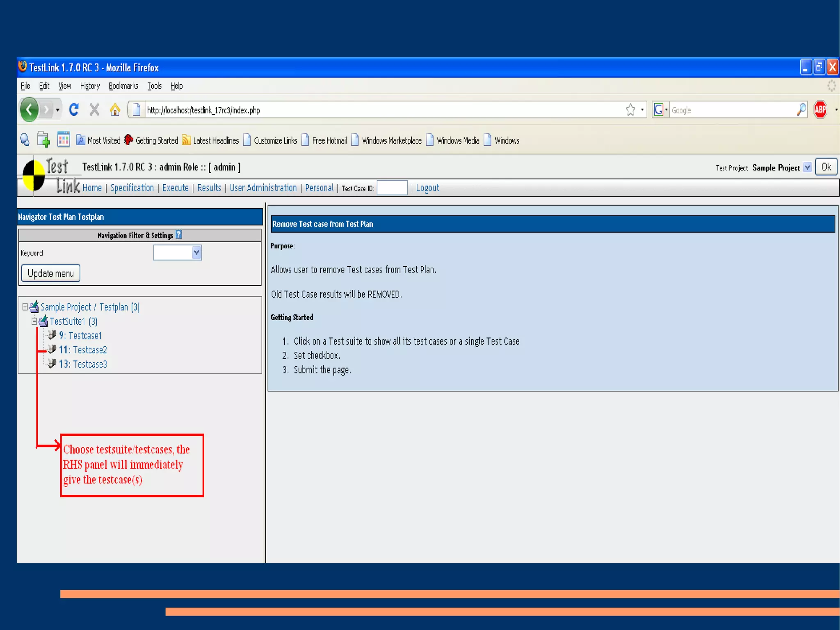The height and width of the screenshot is (630, 840).
Task: Click the Google search engine icon
Action: point(658,110)
